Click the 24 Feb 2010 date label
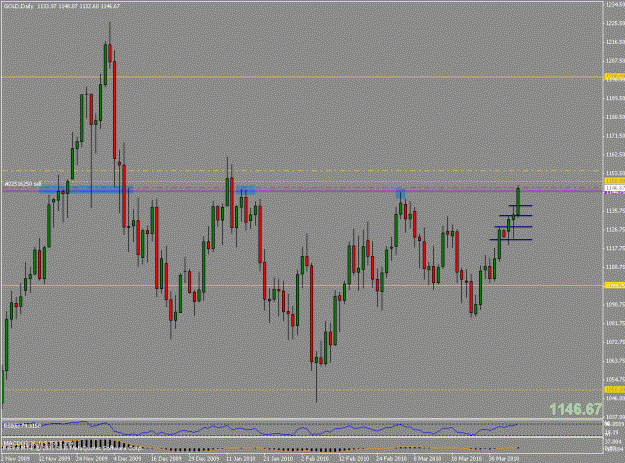The height and width of the screenshot is (463, 625). click(x=391, y=459)
